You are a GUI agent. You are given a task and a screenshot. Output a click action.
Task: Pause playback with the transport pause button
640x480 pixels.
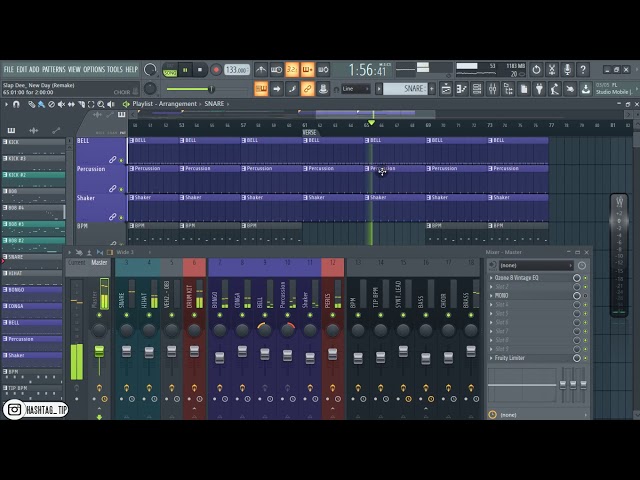(185, 70)
